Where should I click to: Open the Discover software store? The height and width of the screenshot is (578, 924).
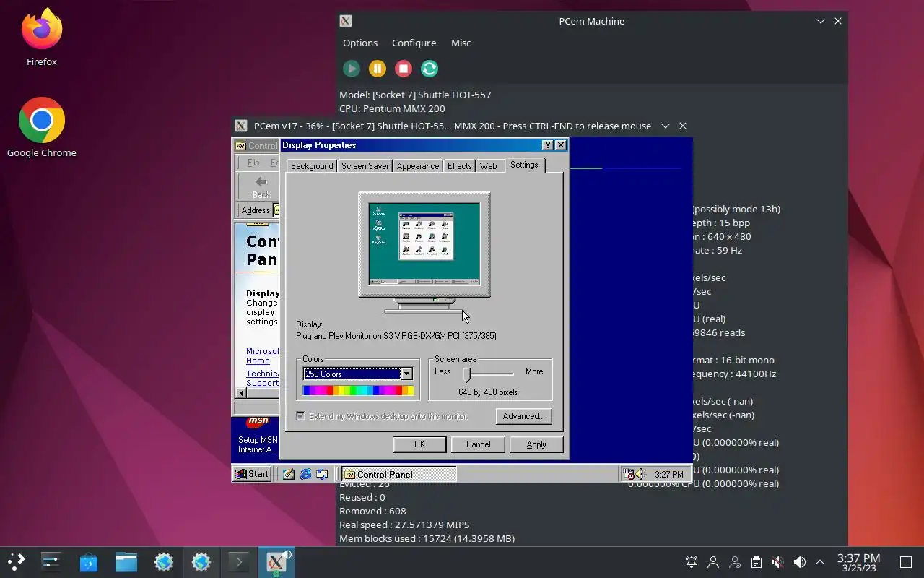coord(89,561)
